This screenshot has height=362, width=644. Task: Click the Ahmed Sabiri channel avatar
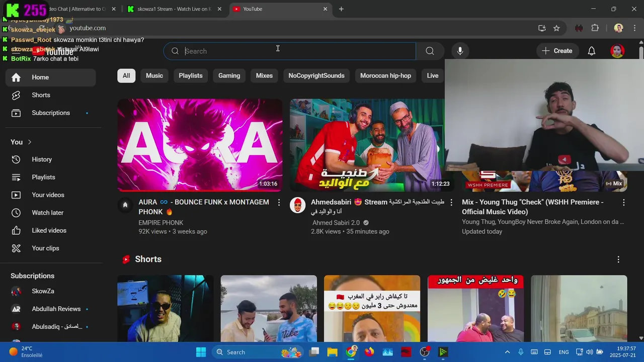click(298, 205)
